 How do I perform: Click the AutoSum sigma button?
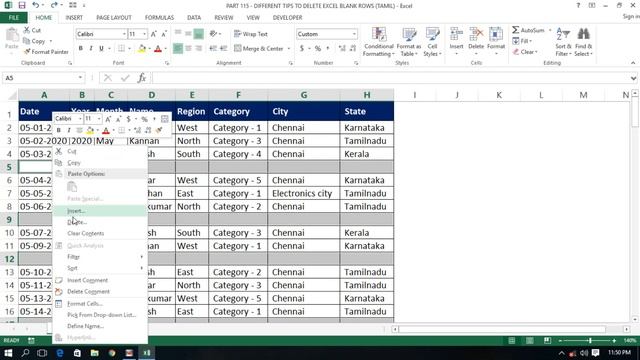[529, 30]
